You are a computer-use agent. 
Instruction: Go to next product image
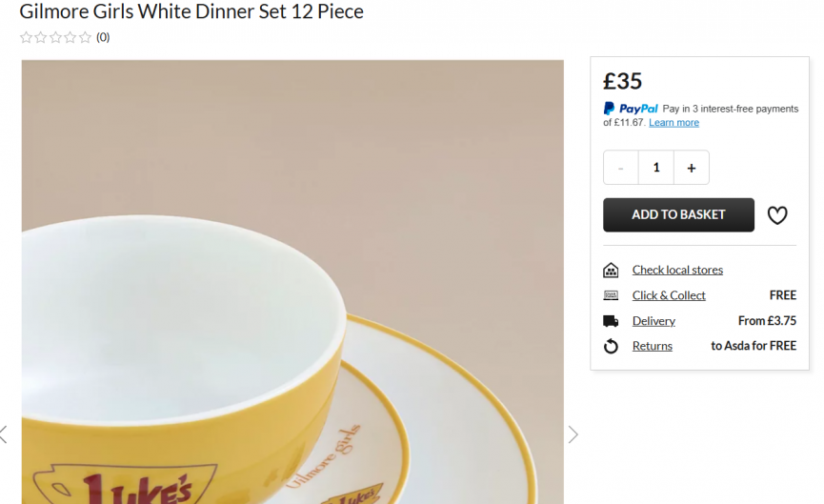pyautogui.click(x=573, y=434)
